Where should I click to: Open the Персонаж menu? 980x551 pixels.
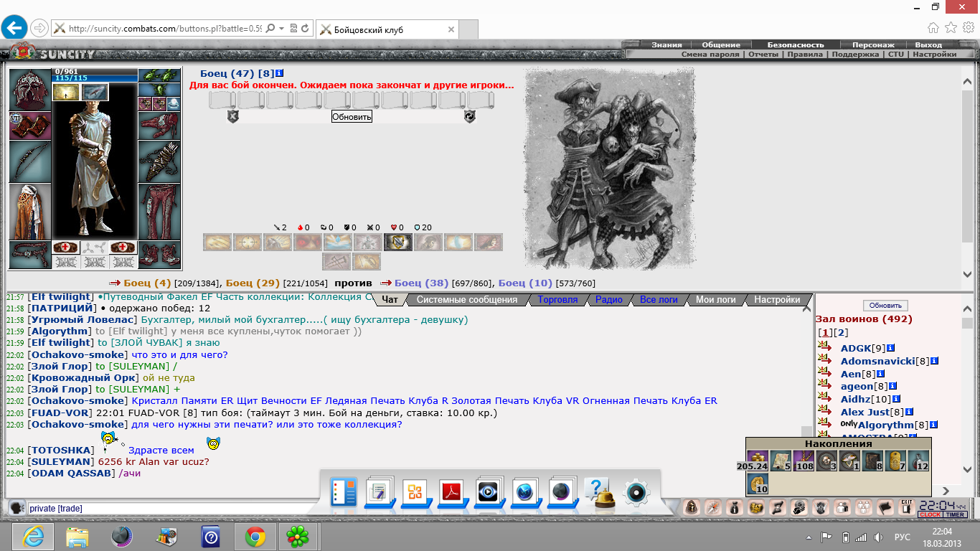click(x=873, y=44)
